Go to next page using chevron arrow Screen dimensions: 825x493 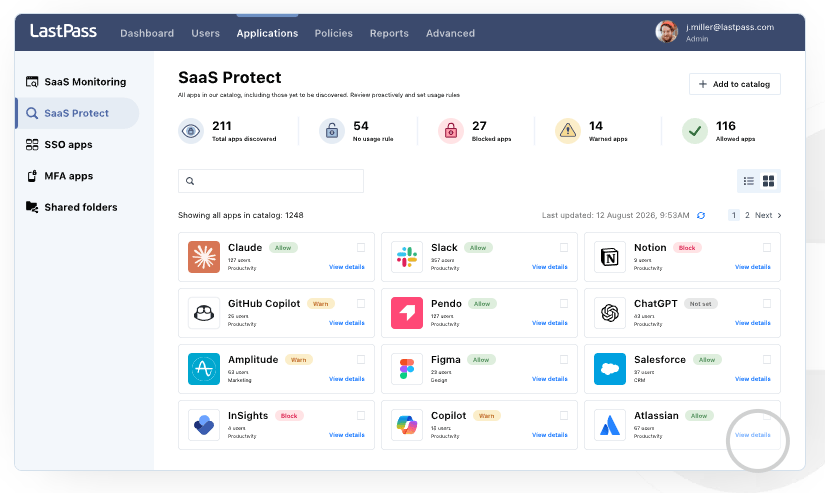[x=779, y=215]
